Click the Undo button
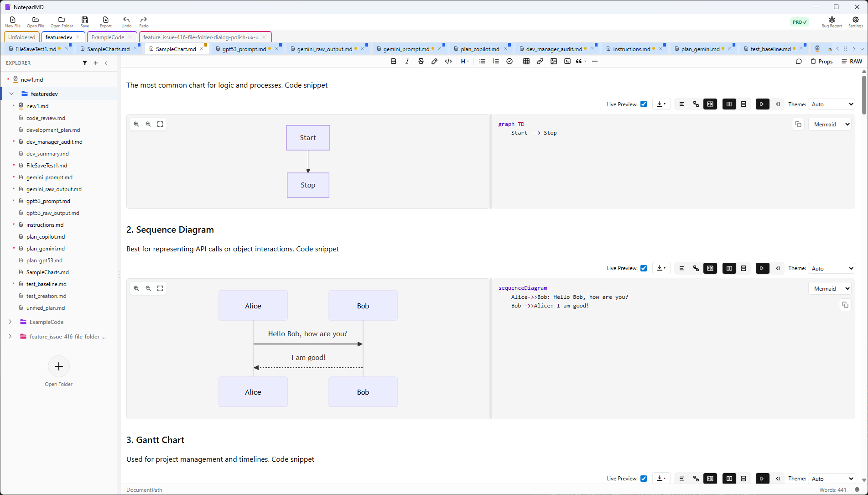 (x=126, y=22)
